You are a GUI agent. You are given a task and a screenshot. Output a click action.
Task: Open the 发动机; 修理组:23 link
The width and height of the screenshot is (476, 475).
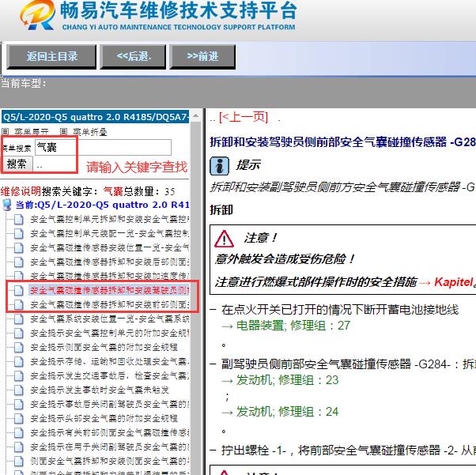tap(287, 380)
